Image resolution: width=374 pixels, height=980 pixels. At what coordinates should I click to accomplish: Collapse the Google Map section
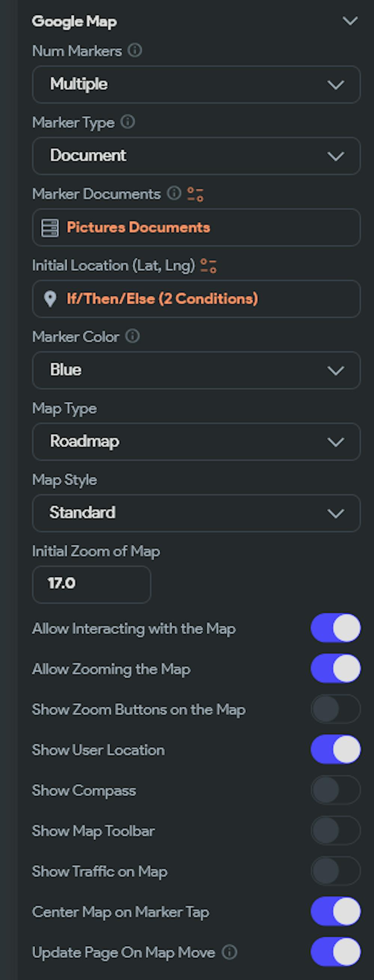pos(350,21)
